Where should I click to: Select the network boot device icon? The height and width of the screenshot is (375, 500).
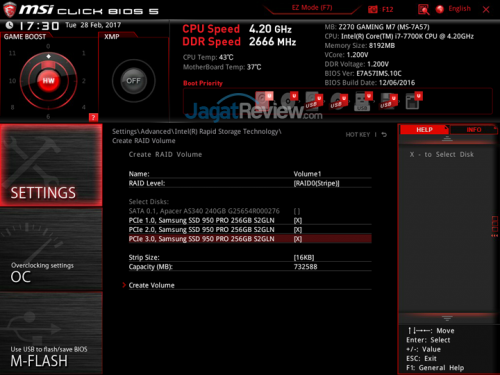(414, 101)
